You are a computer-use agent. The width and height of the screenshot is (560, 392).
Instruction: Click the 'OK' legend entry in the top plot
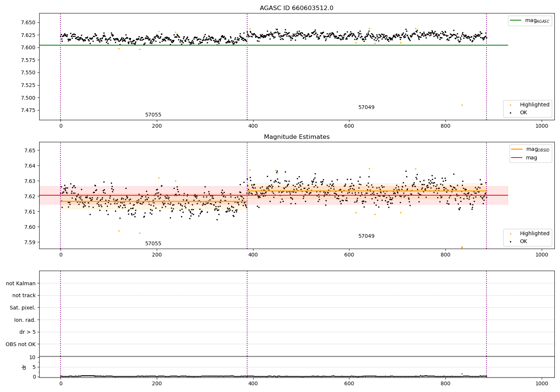519,113
